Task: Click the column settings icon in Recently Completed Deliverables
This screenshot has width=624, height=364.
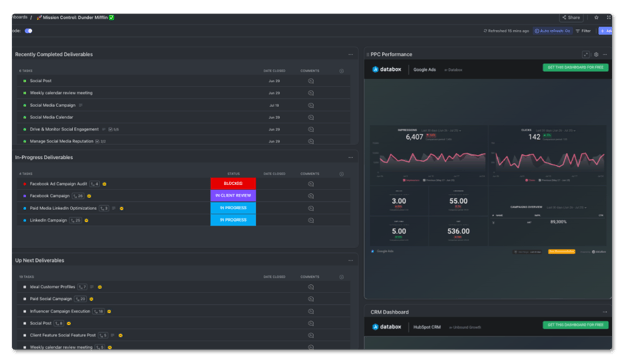Action: click(341, 71)
